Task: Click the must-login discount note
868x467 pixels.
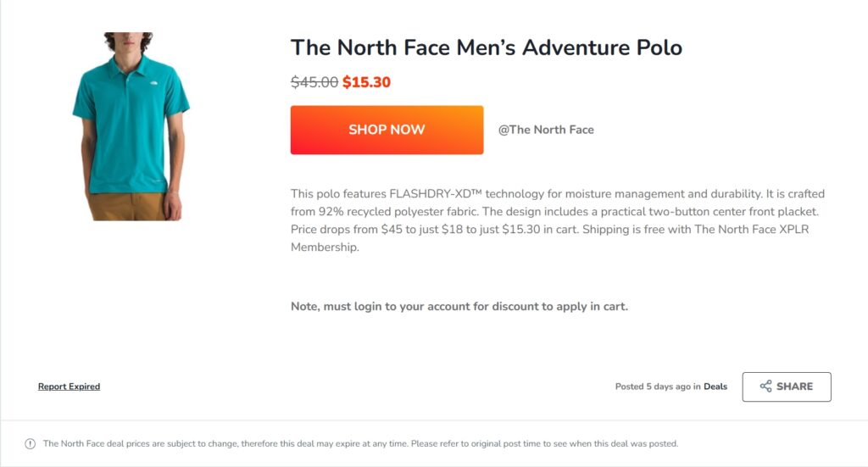Action: [459, 306]
